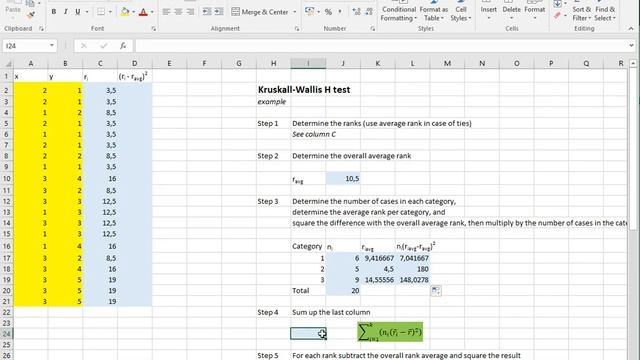The height and width of the screenshot is (360, 640).
Task: Toggle bold formatting
Action: (x=53, y=12)
